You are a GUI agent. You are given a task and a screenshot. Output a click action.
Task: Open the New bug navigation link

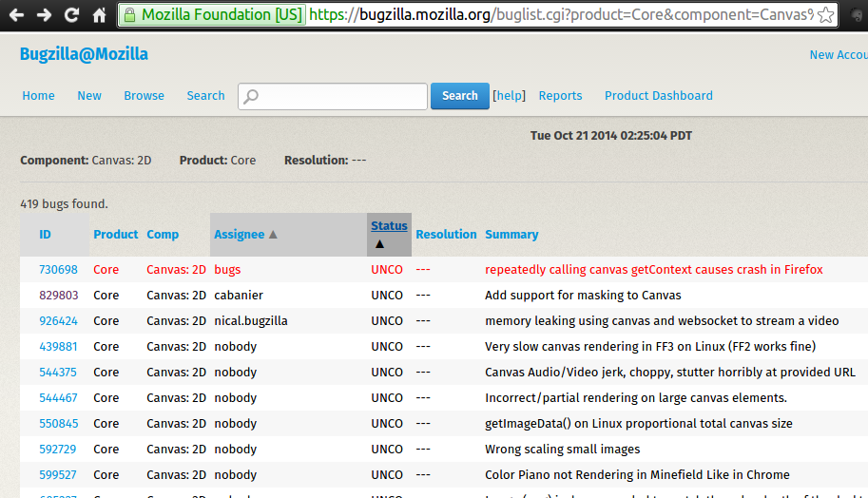[x=89, y=96]
